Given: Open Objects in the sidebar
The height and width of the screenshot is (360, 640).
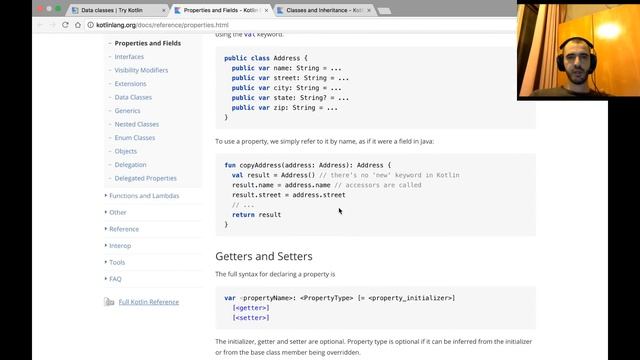Looking at the screenshot, I should tap(126, 151).
